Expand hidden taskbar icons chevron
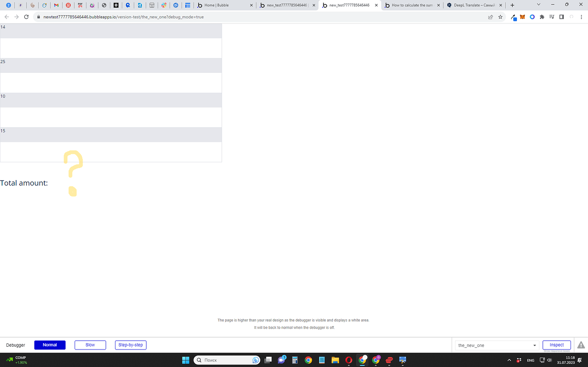Image resolution: width=588 pixels, height=367 pixels. (509, 360)
